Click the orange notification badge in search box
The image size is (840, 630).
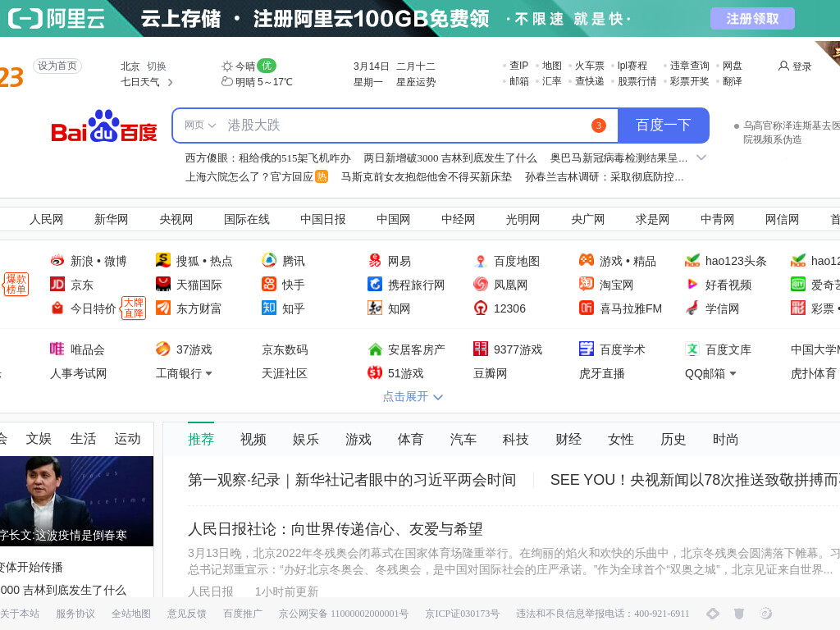[x=598, y=126]
